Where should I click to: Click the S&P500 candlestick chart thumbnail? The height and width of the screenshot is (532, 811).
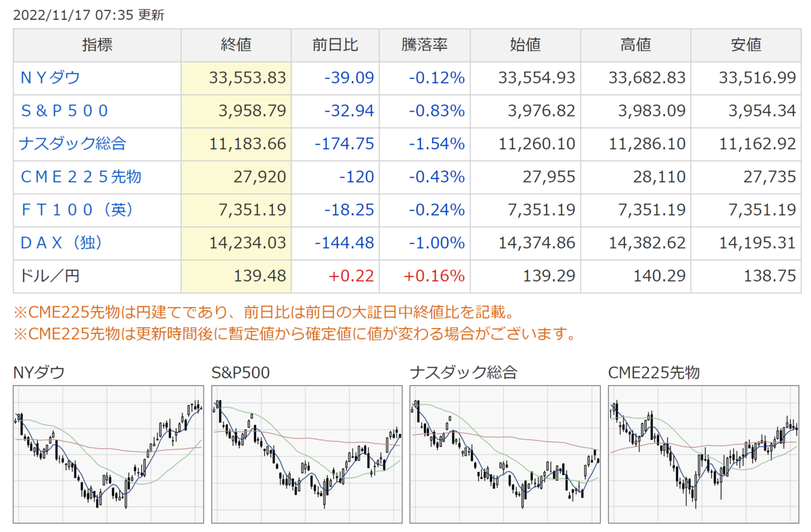[x=307, y=454]
